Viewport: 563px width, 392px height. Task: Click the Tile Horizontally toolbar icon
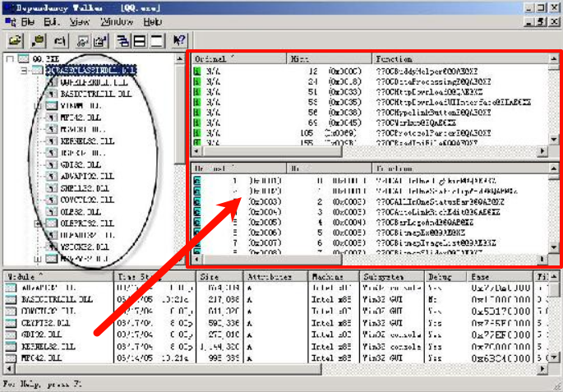tap(140, 39)
